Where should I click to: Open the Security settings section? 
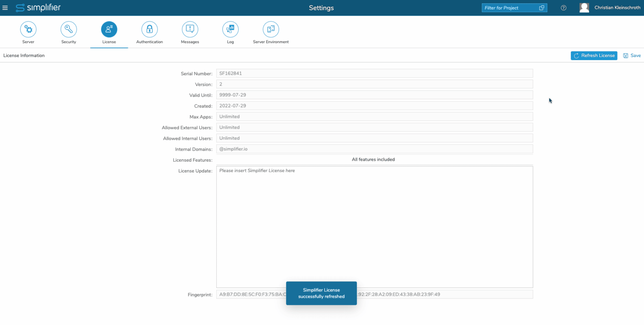point(69,33)
